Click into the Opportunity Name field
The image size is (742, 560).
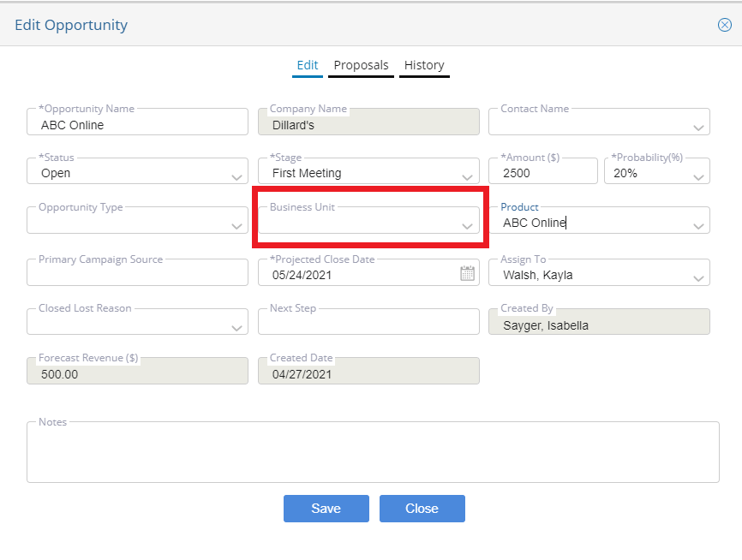137,122
